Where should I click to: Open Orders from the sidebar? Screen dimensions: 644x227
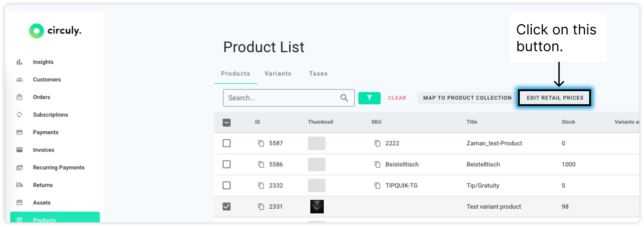[42, 97]
